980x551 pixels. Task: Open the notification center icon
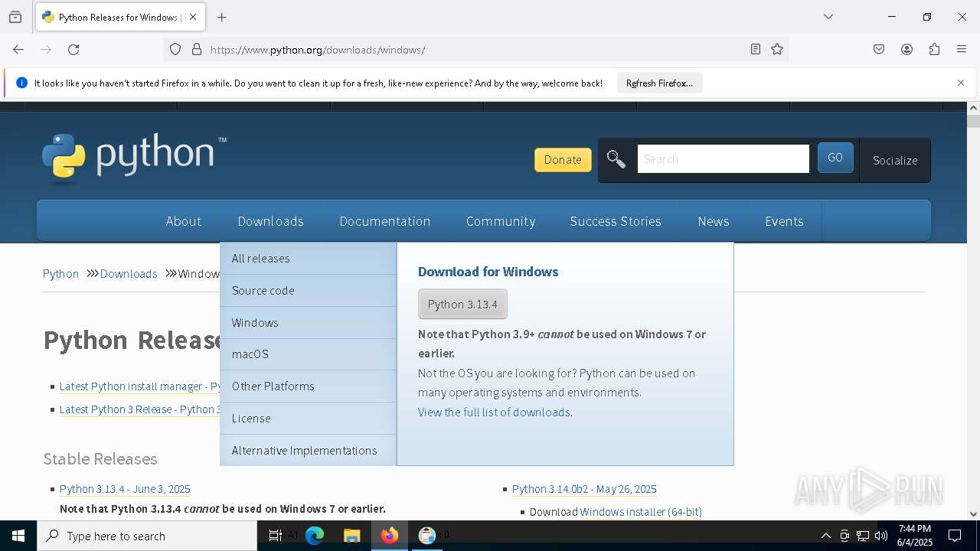coord(955,536)
